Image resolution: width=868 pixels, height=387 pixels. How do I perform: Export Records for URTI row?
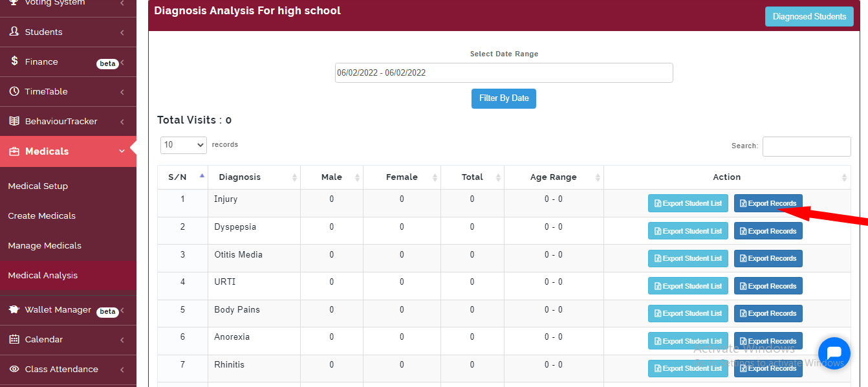tap(768, 286)
